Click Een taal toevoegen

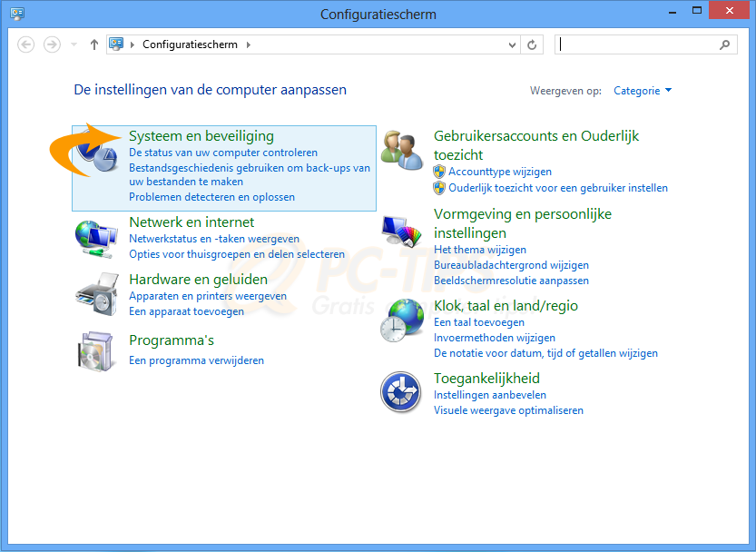tap(479, 322)
